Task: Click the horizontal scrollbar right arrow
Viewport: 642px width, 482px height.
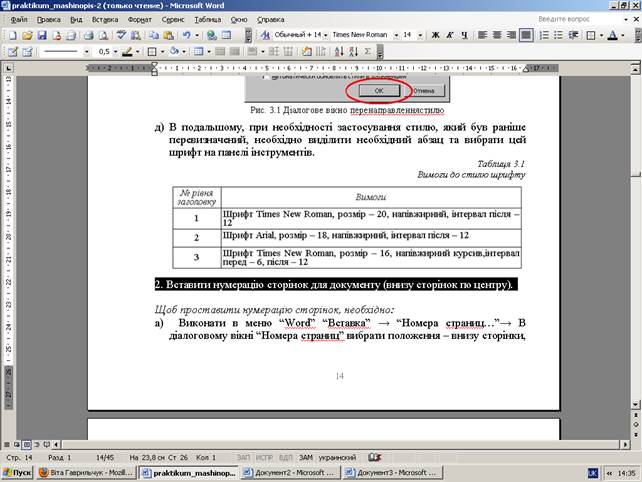Action: tap(625, 444)
